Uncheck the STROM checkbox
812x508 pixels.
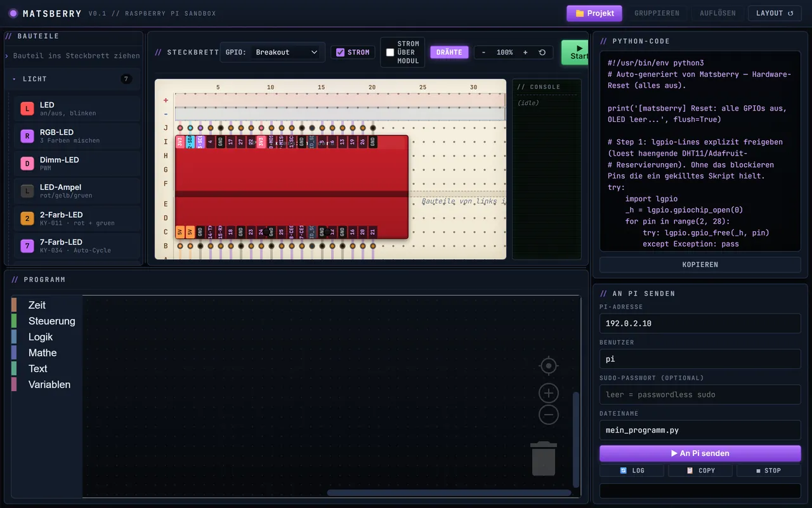(340, 52)
